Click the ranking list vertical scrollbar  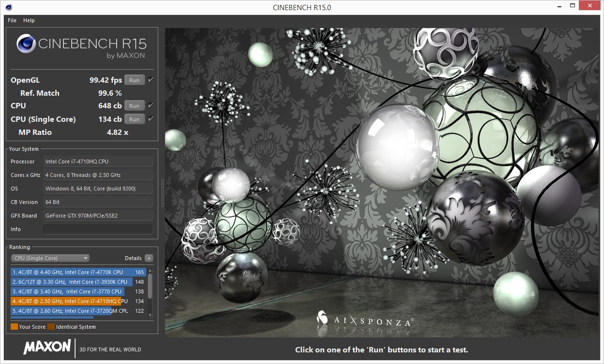(x=150, y=293)
